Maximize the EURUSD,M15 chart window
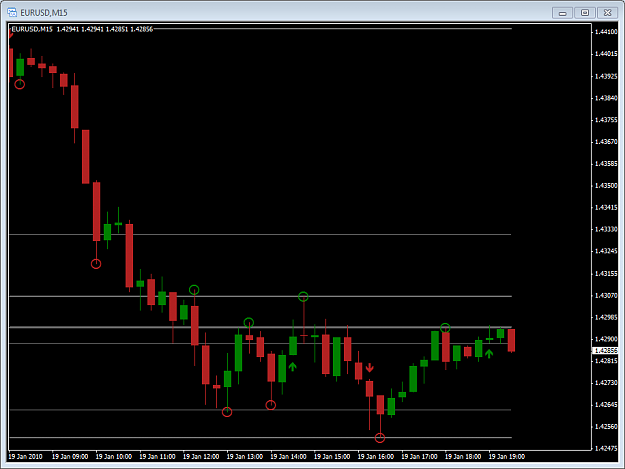 585,13
